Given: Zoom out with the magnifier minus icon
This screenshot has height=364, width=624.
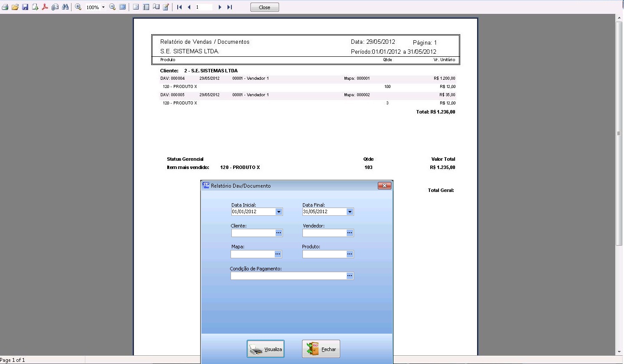Looking at the screenshot, I should (112, 7).
